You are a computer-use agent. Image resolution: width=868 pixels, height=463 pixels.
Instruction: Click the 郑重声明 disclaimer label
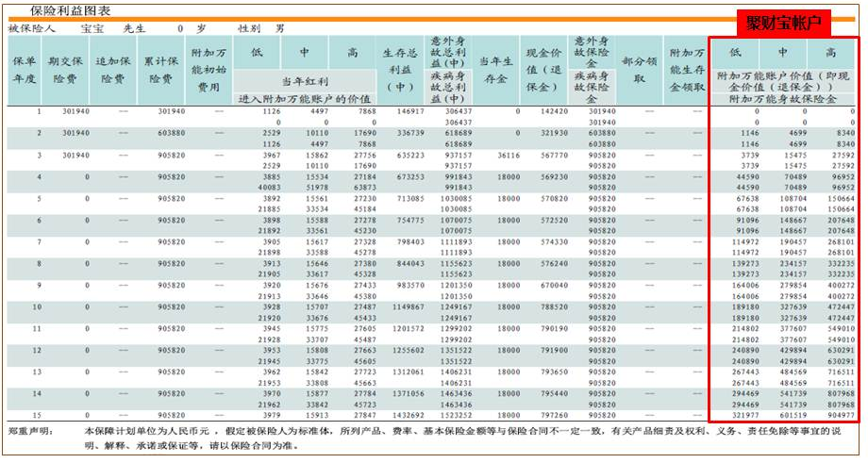point(30,431)
